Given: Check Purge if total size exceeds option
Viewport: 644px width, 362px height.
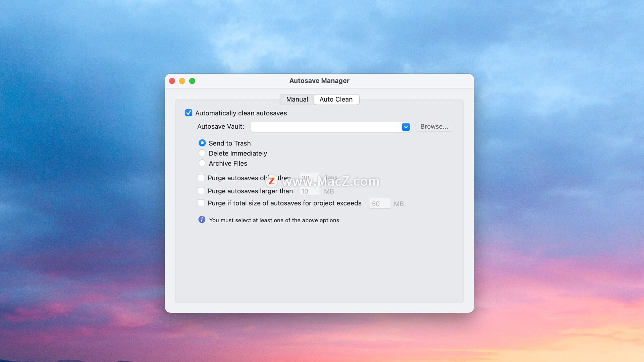Looking at the screenshot, I should click(201, 203).
